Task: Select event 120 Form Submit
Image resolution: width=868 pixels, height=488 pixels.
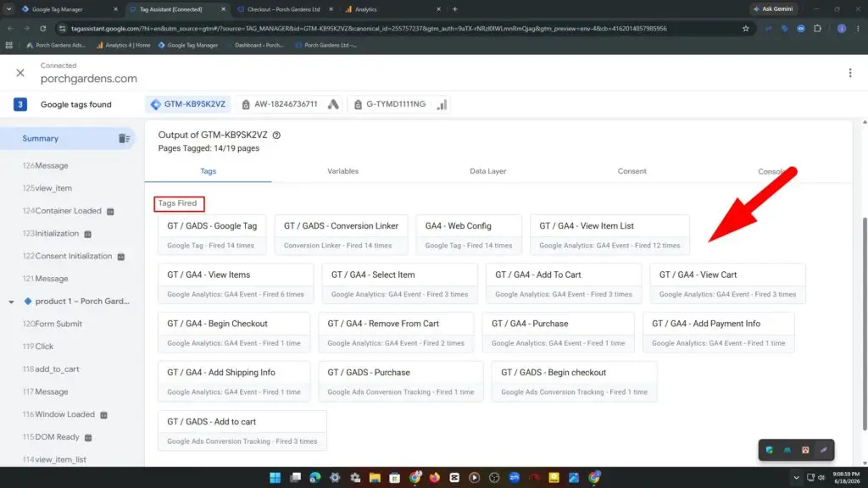Action: pos(52,324)
